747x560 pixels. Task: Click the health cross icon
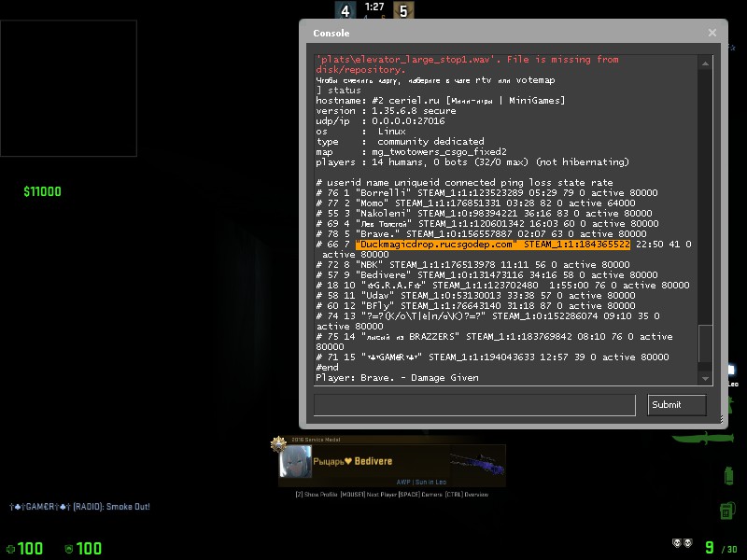10,549
